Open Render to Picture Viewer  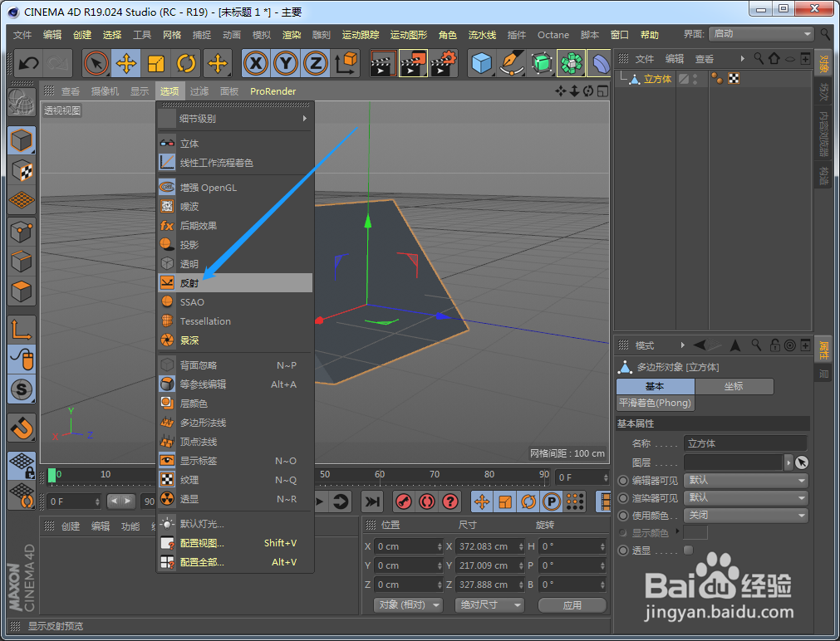click(413, 63)
